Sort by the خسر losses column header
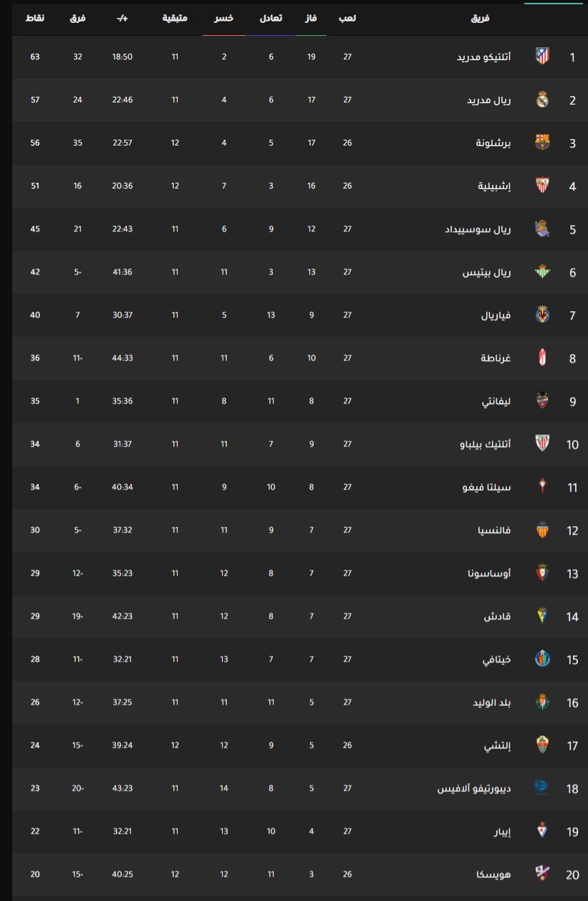The width and height of the screenshot is (588, 901). point(224,17)
